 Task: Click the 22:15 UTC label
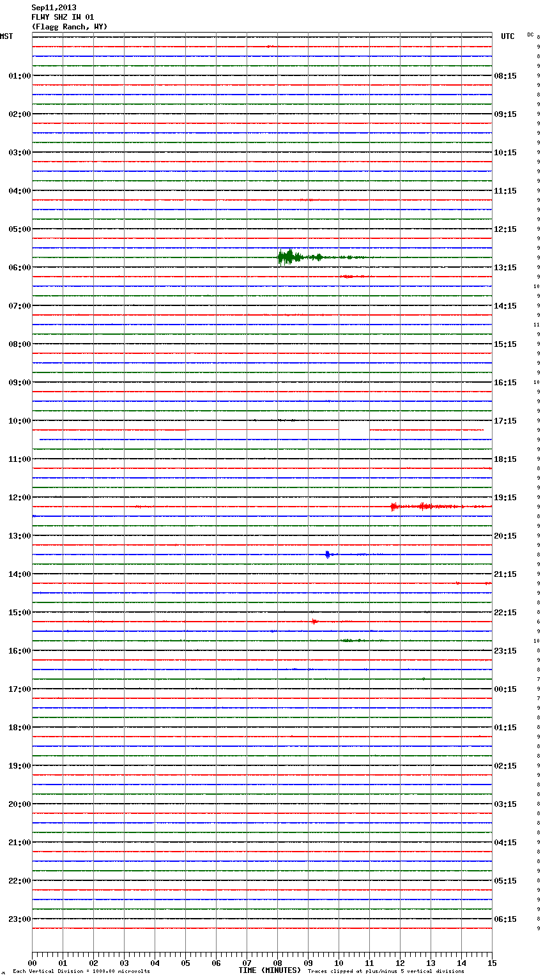point(505,613)
